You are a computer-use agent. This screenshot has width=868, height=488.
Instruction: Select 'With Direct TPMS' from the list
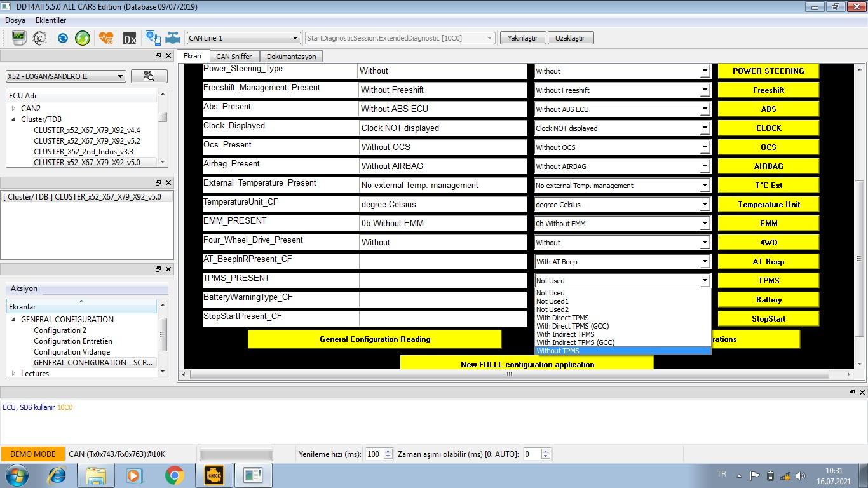(562, 318)
